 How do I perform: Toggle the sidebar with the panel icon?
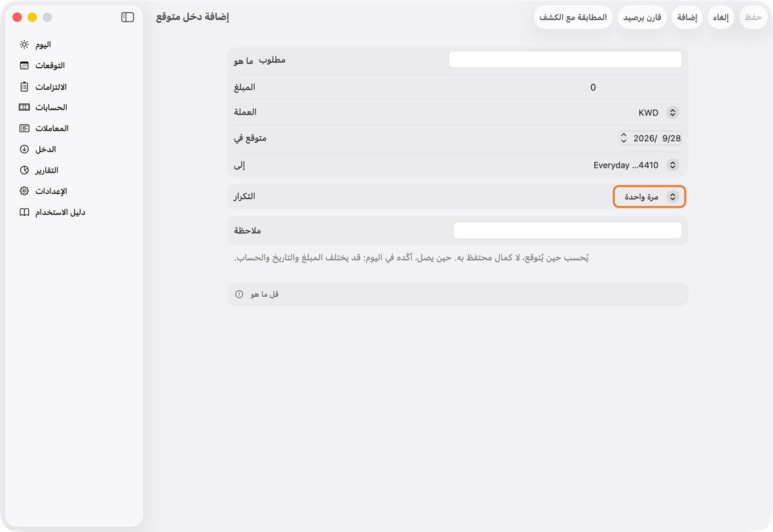click(x=128, y=17)
